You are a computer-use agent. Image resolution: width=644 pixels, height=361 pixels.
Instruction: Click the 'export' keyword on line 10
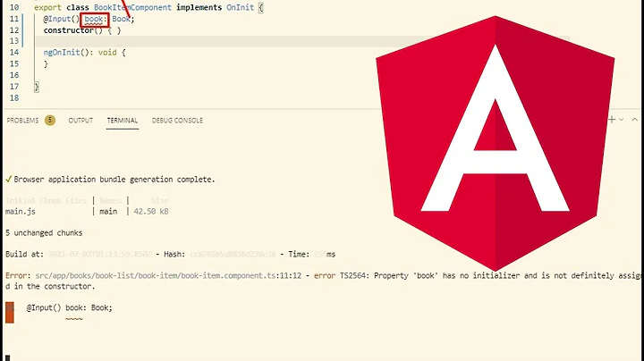(x=47, y=7)
